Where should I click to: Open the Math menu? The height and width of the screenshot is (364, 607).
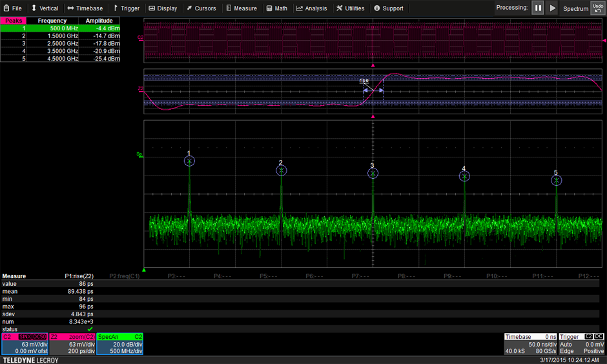(x=276, y=8)
